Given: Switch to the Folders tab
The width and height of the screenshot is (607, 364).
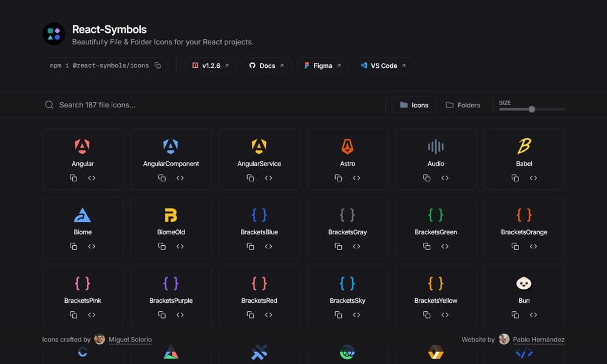Looking at the screenshot, I should (x=463, y=104).
